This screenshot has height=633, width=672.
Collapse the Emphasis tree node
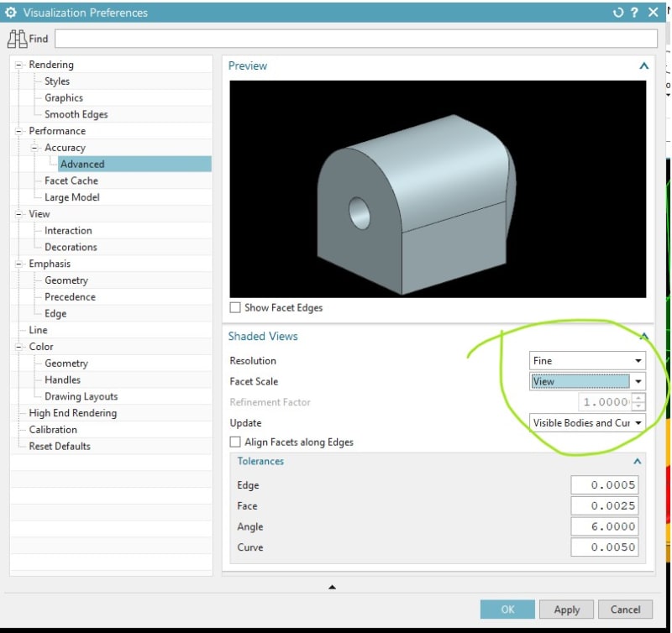(18, 264)
